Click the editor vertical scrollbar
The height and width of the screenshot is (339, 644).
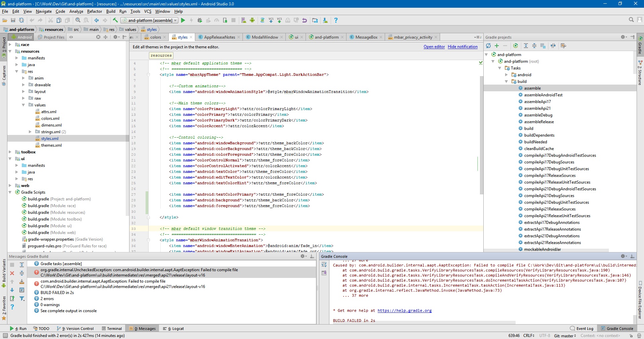click(x=481, y=134)
